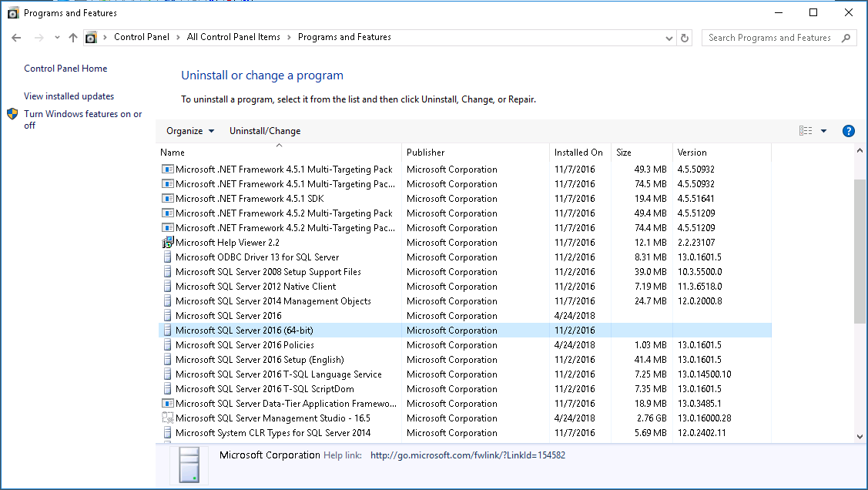Click the Uninstall/Change button
The image size is (868, 490).
pyautogui.click(x=265, y=131)
